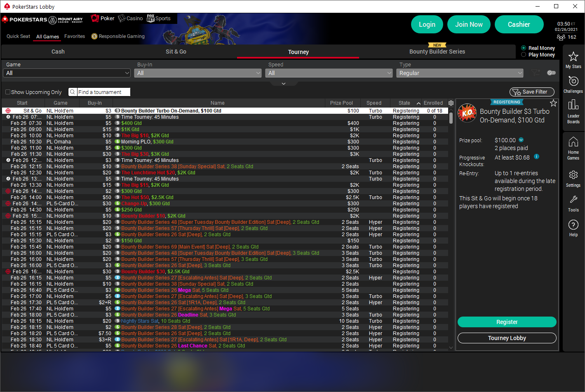Click the K.O. bounty badge icon
This screenshot has height=392, width=585.
[x=468, y=113]
